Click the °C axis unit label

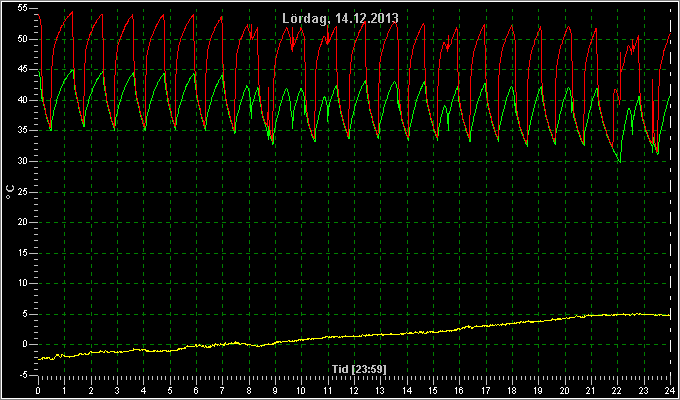(x=10, y=192)
